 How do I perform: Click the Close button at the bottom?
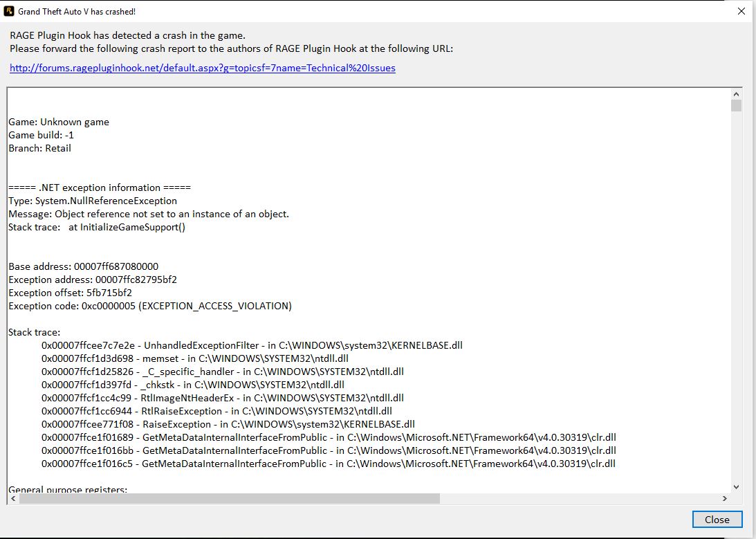point(717,519)
